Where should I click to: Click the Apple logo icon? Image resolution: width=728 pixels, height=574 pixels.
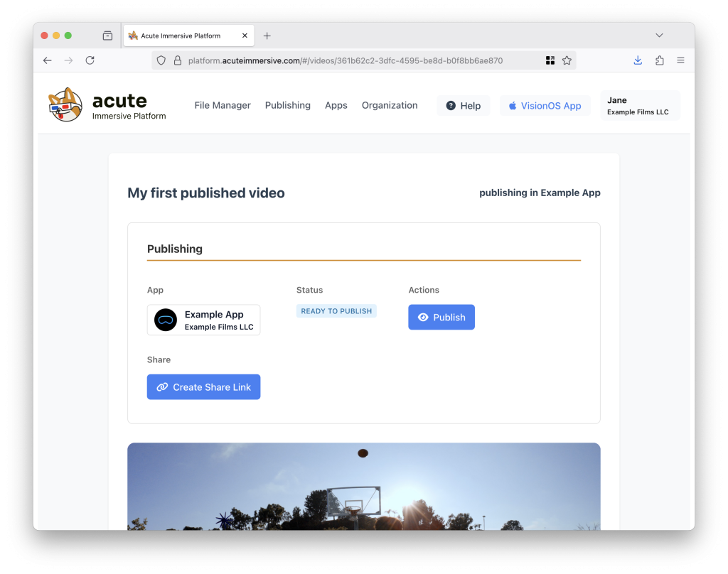513,106
